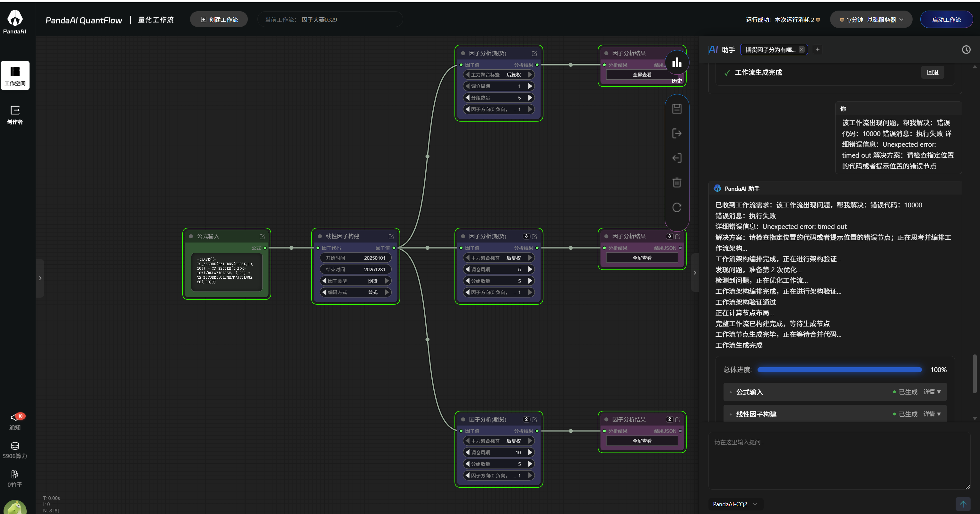Toggle collapse dot on top 因子分析结果 node
The width and height of the screenshot is (980, 514).
click(x=606, y=53)
